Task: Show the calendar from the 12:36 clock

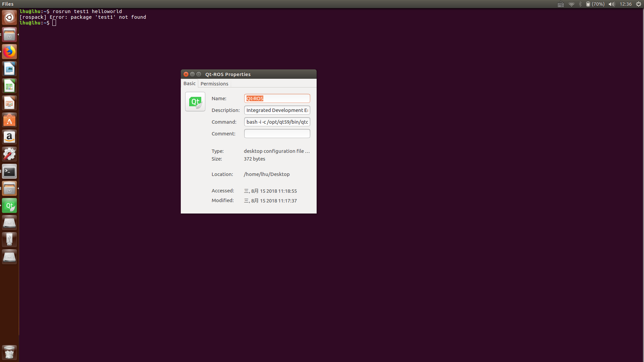Action: tap(626, 4)
